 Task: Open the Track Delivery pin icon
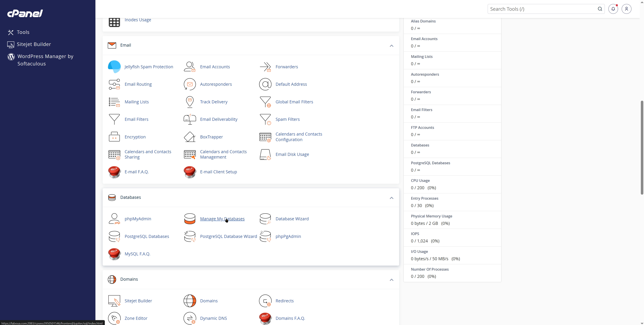click(190, 102)
